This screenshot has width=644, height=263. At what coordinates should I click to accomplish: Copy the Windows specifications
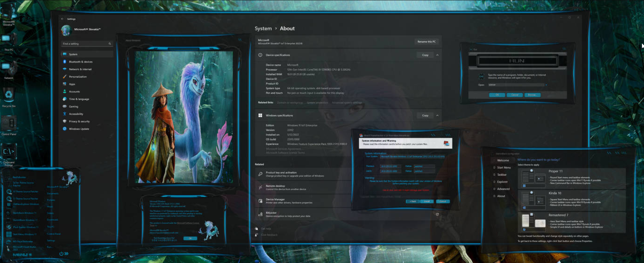425,116
